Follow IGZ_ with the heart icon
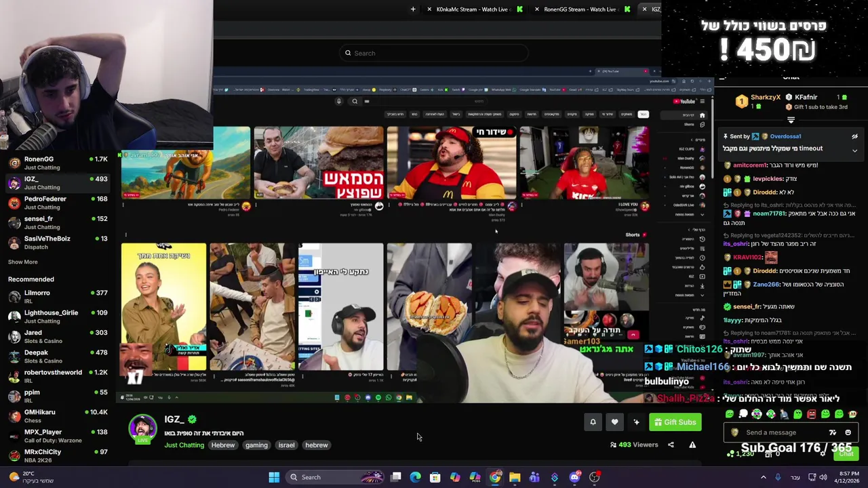The width and height of the screenshot is (868, 488). 614,422
